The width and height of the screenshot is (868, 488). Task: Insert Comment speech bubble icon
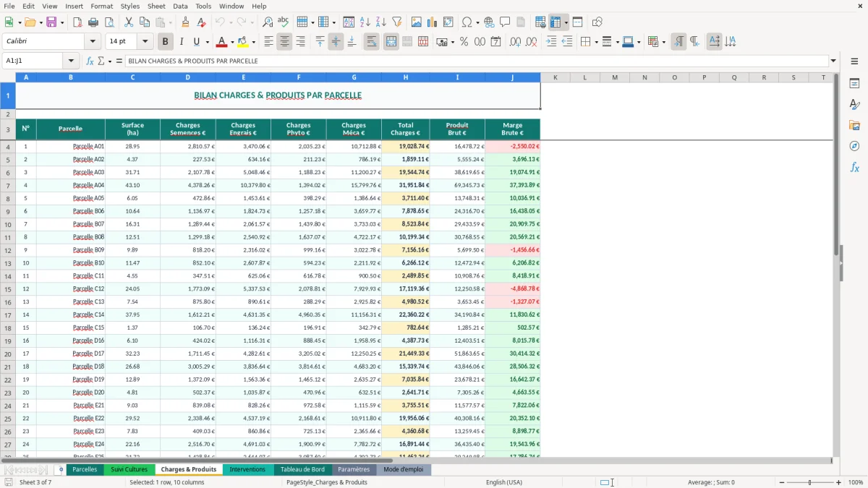506,22
